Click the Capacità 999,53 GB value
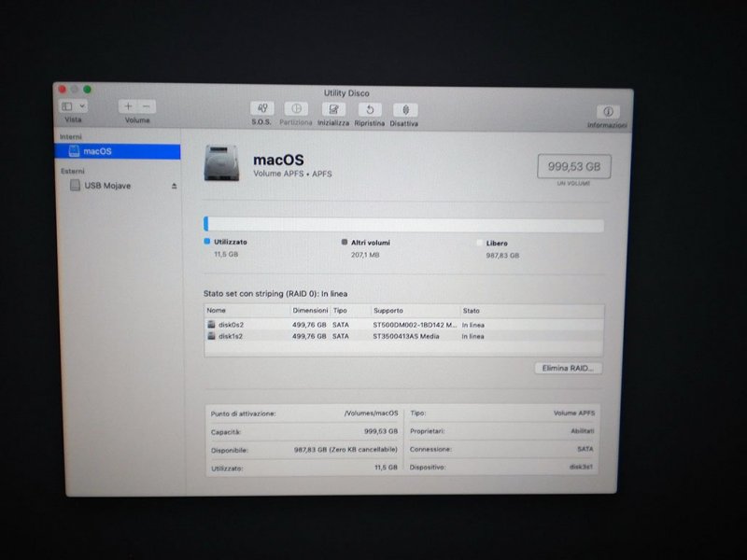The image size is (747, 560). point(381,431)
